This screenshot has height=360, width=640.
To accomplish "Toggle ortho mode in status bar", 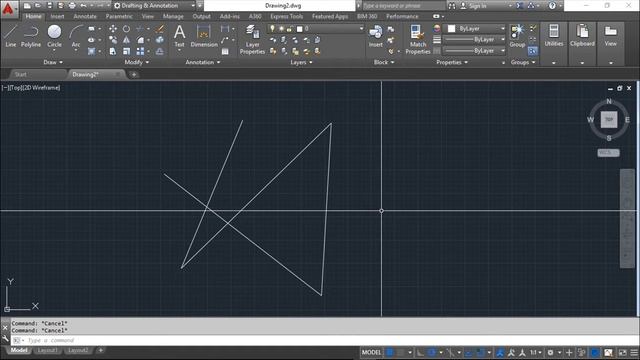I will (420, 352).
